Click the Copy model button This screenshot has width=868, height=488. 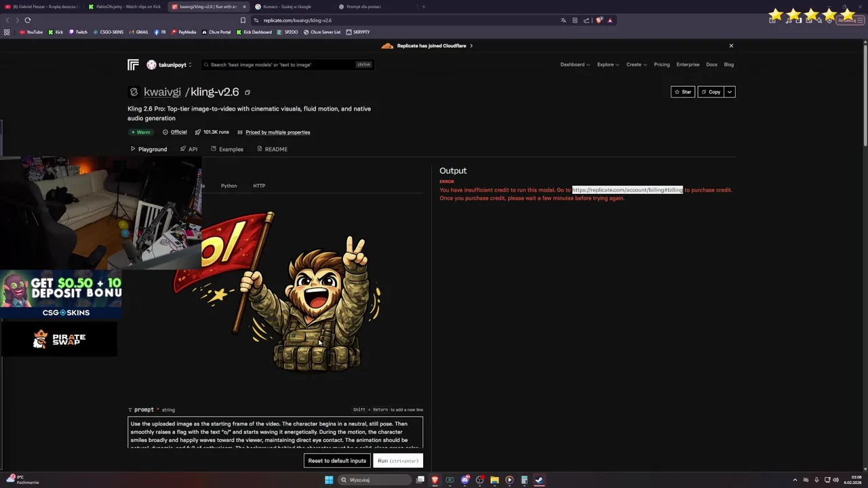[x=711, y=91]
